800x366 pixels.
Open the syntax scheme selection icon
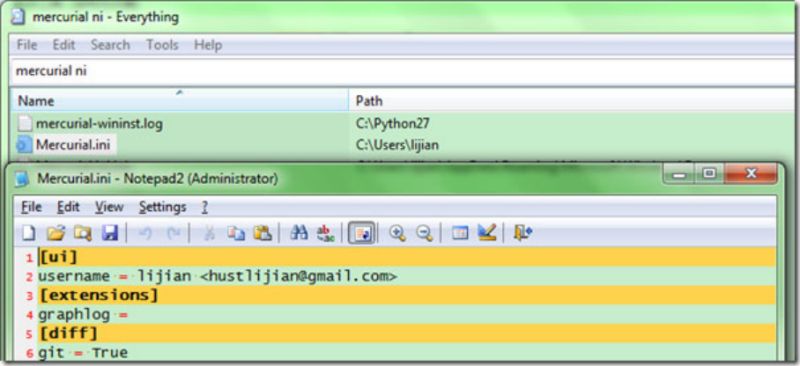click(x=460, y=233)
